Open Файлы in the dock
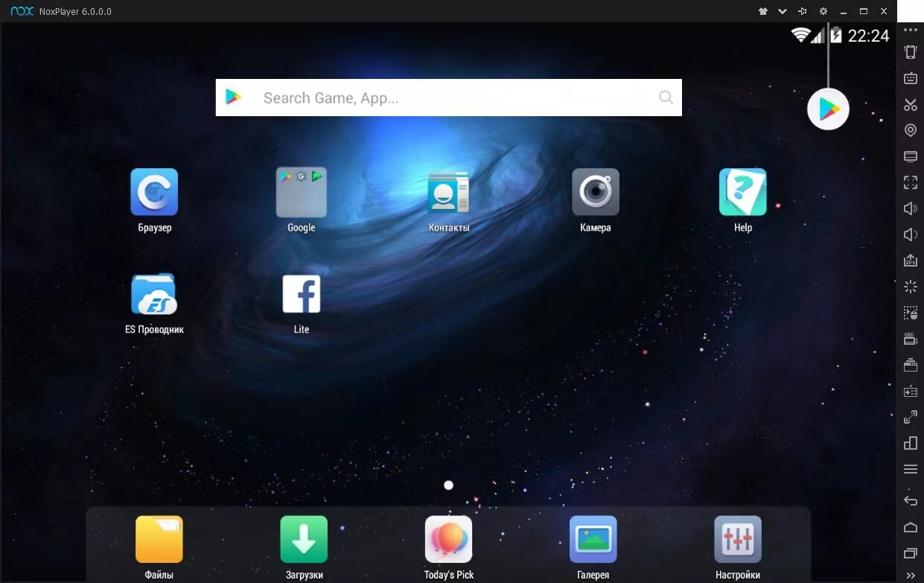 coord(159,539)
